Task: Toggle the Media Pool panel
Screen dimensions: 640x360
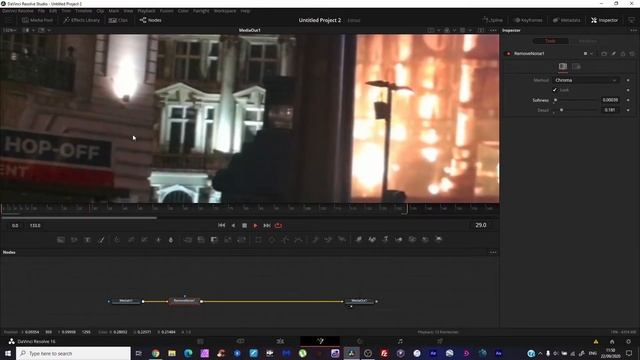Action: 38,20
